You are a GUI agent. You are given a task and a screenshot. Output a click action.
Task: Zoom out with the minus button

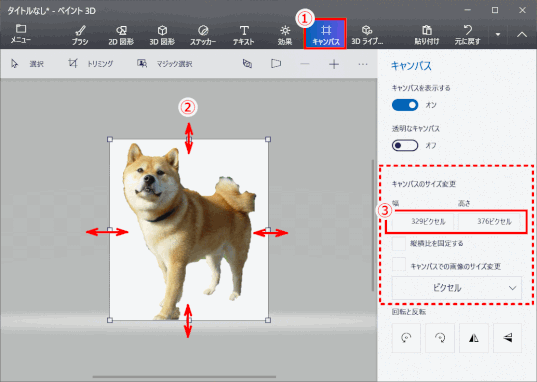click(x=305, y=64)
